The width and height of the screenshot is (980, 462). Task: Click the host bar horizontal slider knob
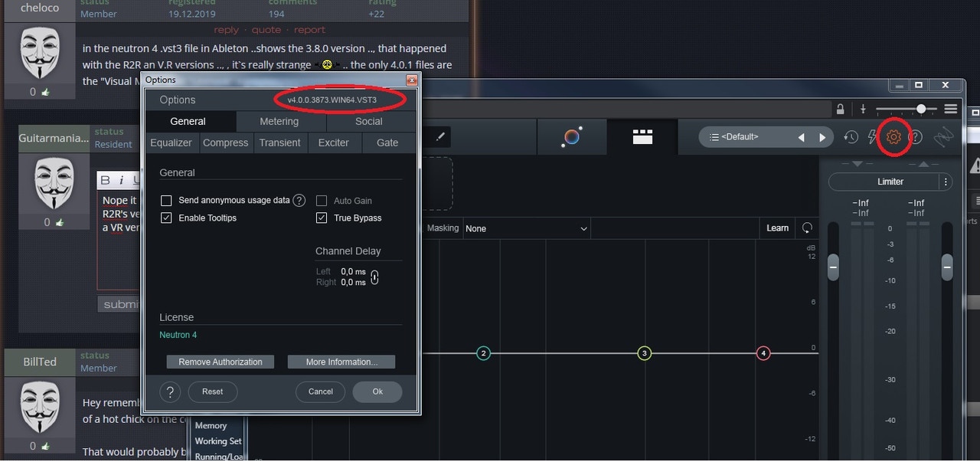[x=921, y=109]
